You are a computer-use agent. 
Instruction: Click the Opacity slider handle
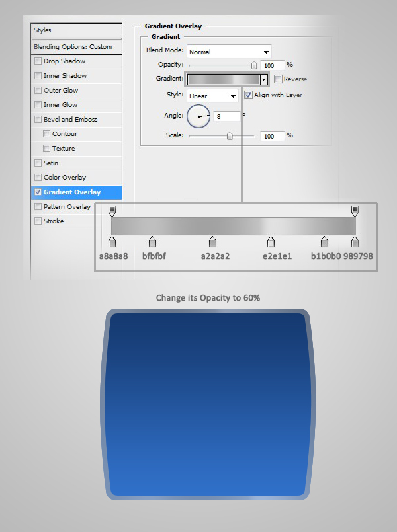pos(254,65)
